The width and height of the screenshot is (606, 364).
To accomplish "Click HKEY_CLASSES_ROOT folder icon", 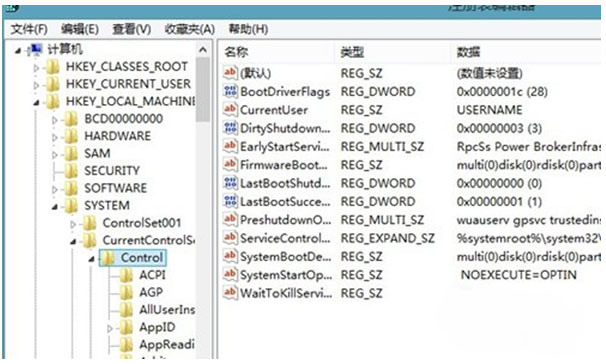I will [x=53, y=67].
